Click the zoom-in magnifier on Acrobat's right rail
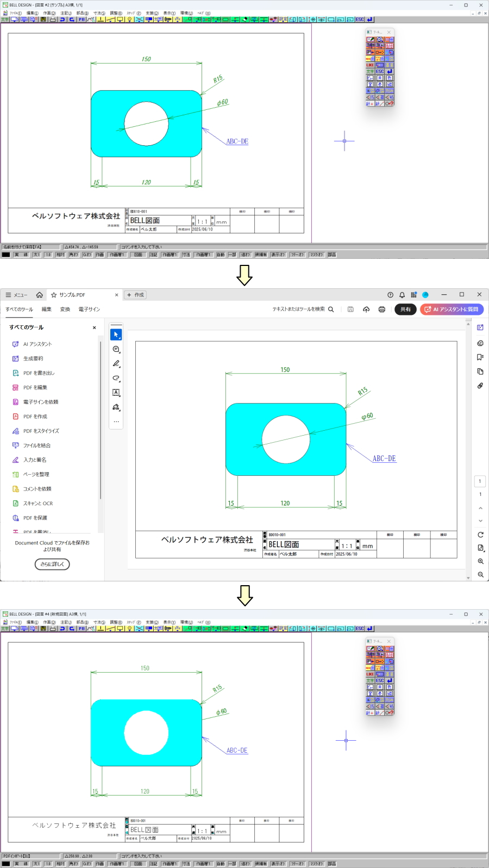 [x=480, y=561]
